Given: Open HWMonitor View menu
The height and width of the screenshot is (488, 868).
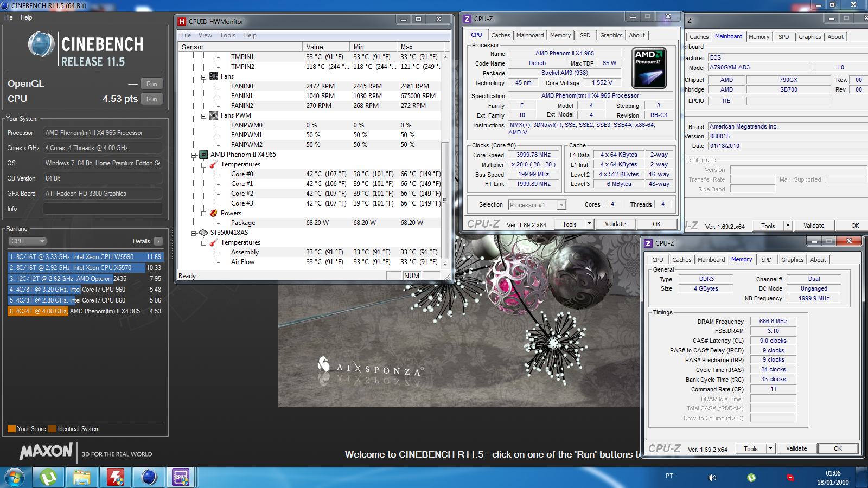Looking at the screenshot, I should click(x=205, y=35).
